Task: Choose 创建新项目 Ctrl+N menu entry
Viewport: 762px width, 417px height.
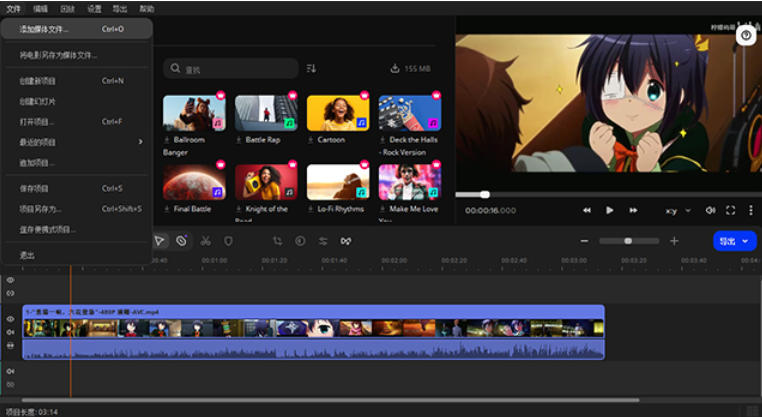Action: click(x=77, y=81)
